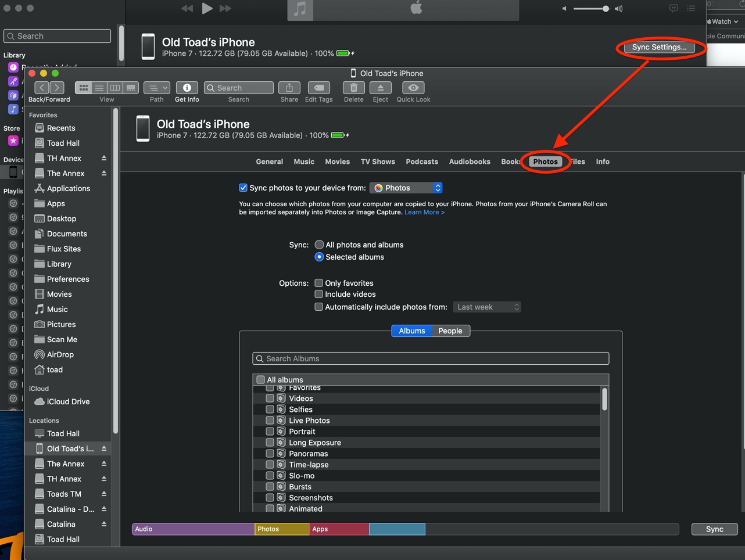Select the Photos tab
Viewport: 745px width, 560px height.
tap(546, 161)
